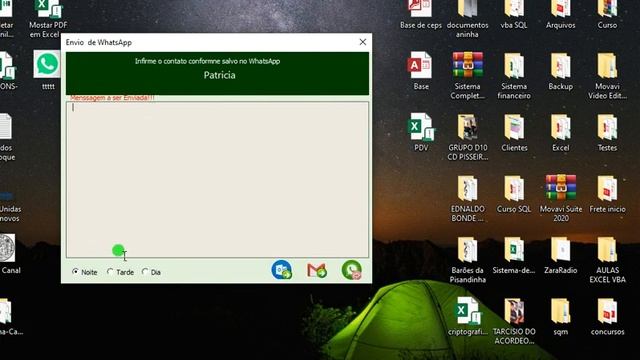Open the sqm folder
This screenshot has height=360, width=640.
pos(560,316)
